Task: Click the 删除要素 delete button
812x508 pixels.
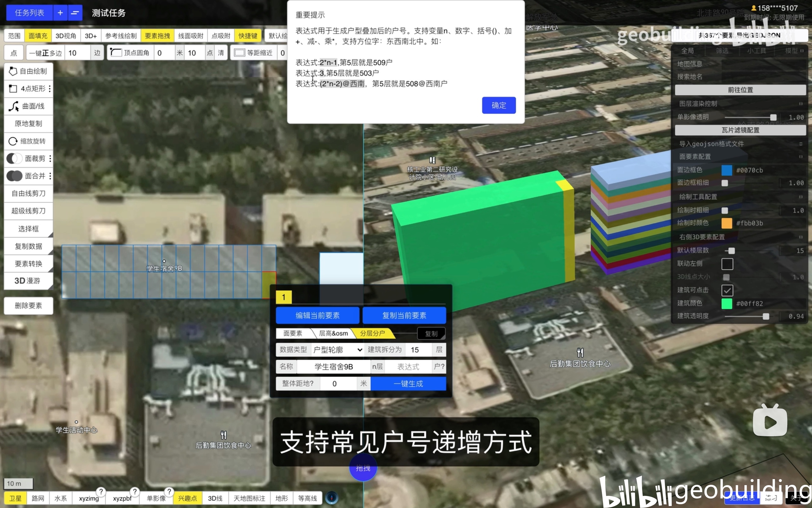Action: coord(29,305)
